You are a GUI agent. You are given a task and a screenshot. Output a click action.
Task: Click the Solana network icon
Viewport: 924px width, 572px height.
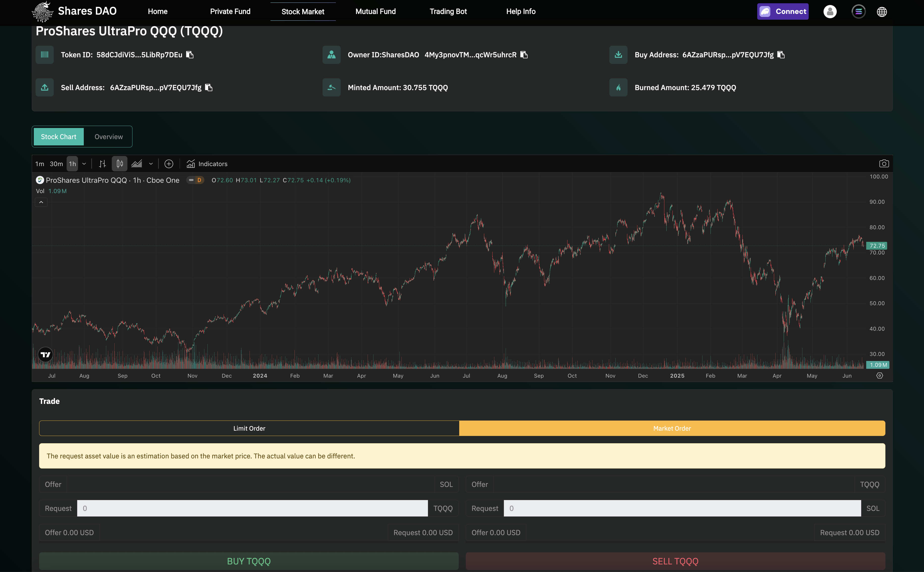(x=858, y=12)
